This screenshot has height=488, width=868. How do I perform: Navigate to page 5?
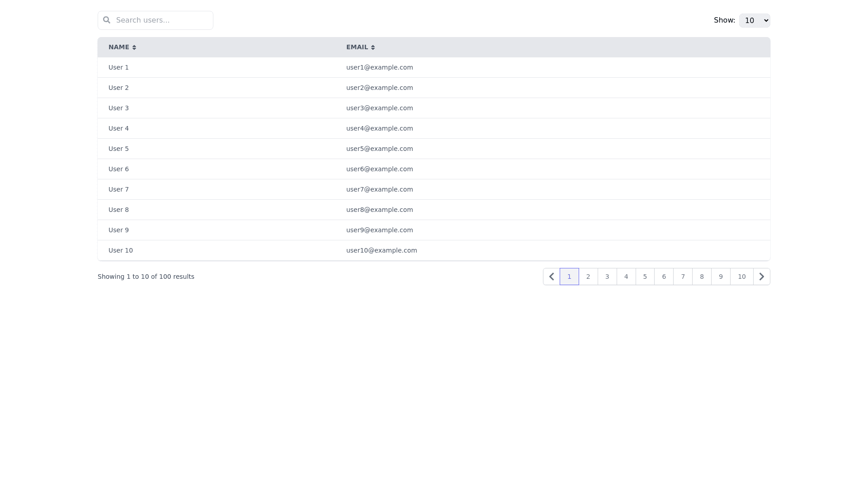tap(645, 277)
